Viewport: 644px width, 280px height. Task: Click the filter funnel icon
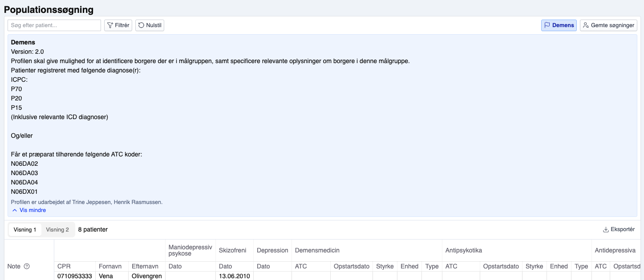point(110,25)
